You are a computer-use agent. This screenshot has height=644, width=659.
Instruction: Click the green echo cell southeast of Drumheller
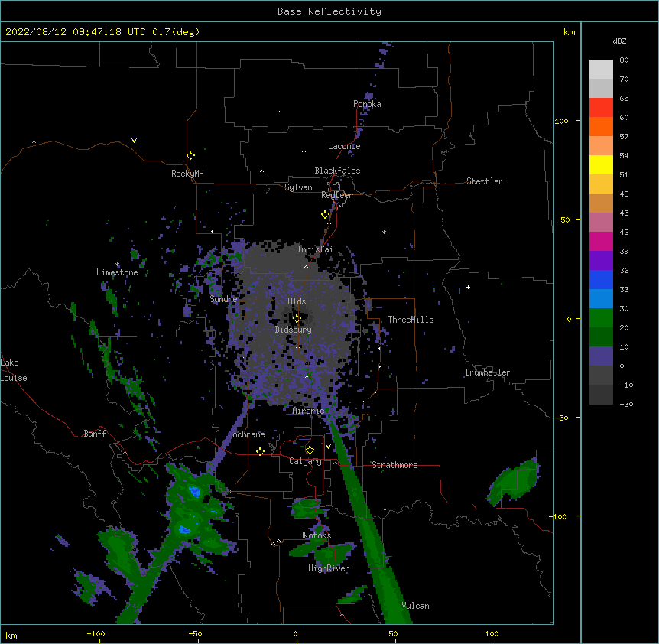pyautogui.click(x=514, y=482)
